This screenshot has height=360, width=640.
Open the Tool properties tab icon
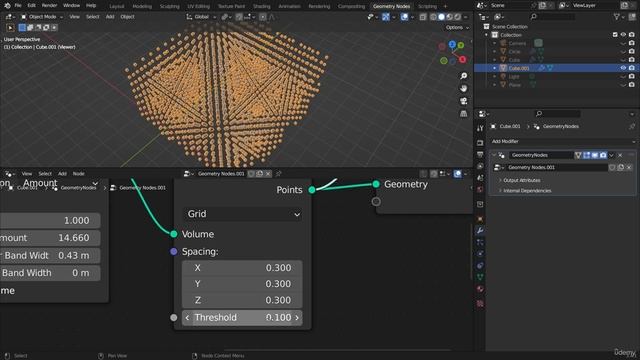[x=480, y=129]
